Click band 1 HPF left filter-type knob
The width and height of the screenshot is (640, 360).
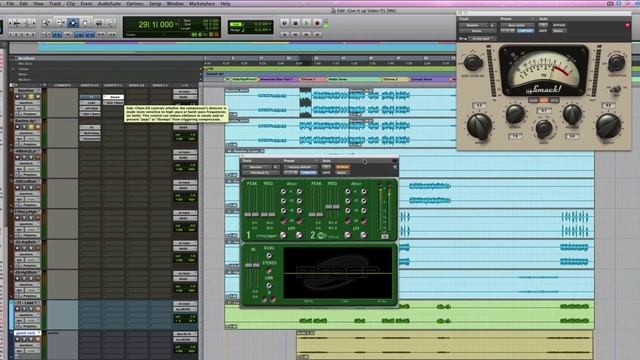[283, 235]
